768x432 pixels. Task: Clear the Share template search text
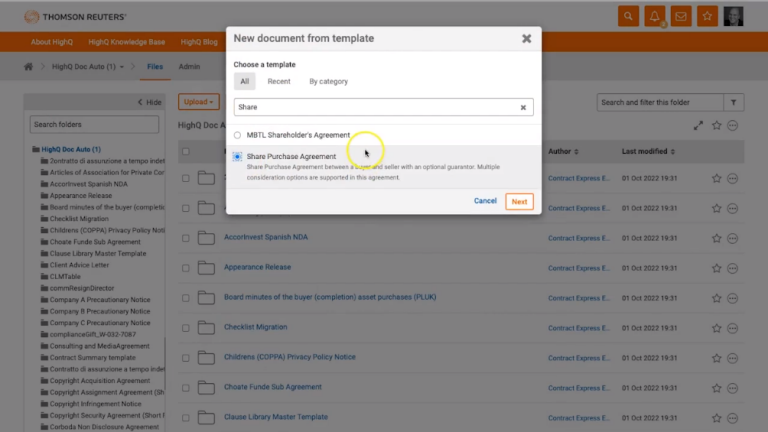click(522, 107)
